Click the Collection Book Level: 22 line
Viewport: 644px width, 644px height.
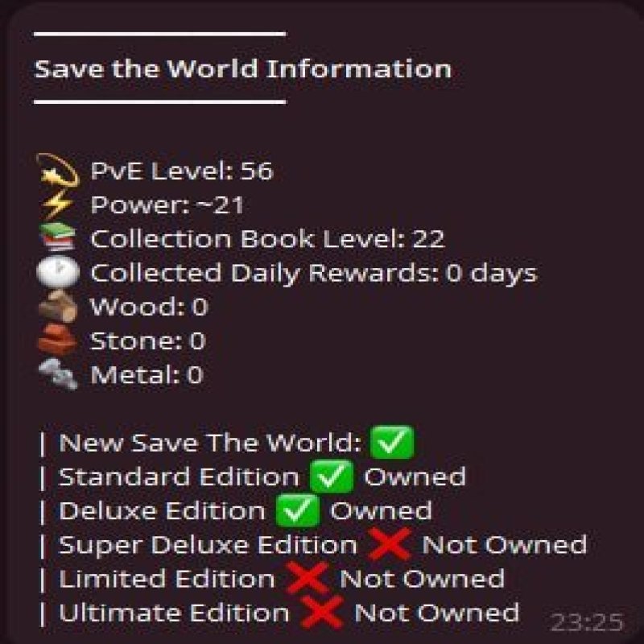(x=267, y=238)
